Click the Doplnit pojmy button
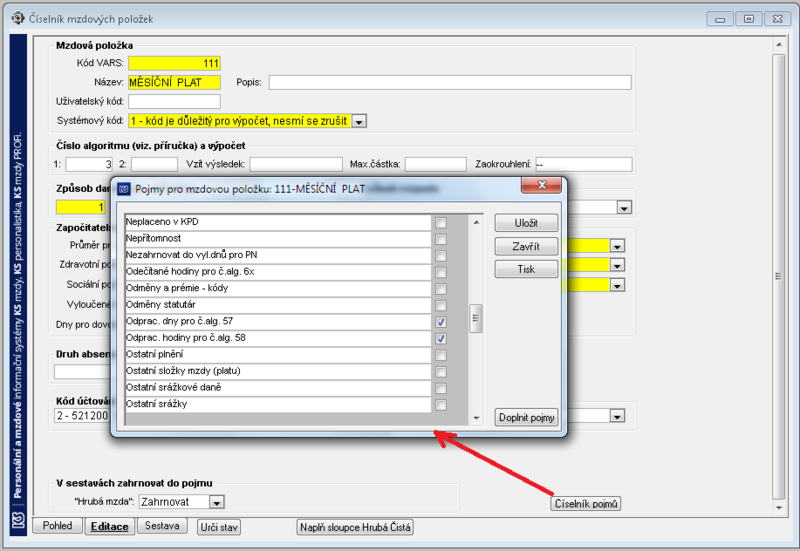 pyautogui.click(x=526, y=417)
